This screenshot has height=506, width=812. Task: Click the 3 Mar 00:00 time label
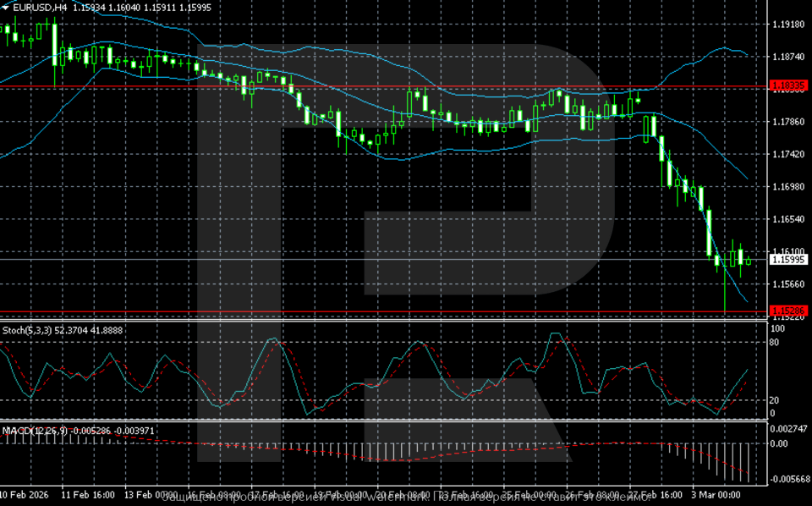717,493
